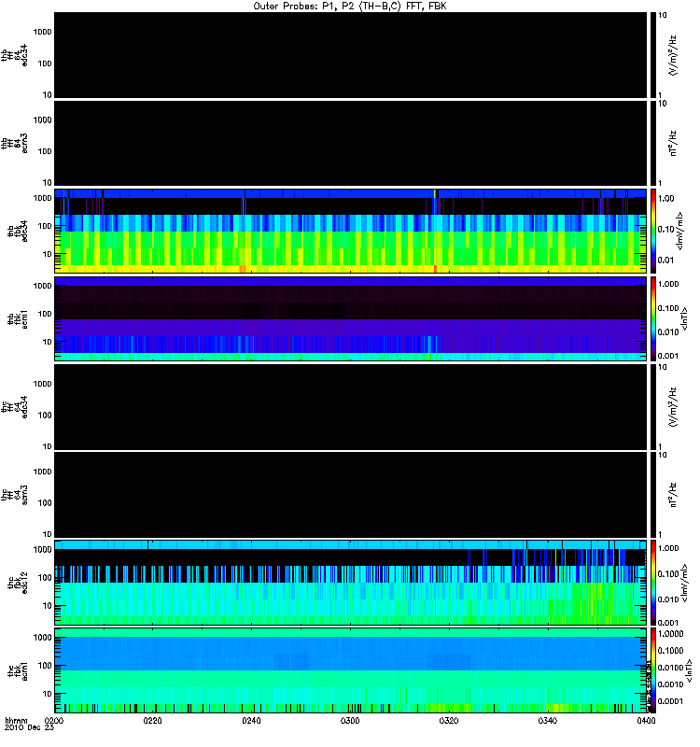Select the thb fbk scm1 spectrogram panel
Image resolution: width=700 pixels, height=747 pixels.
pyautogui.click(x=351, y=318)
